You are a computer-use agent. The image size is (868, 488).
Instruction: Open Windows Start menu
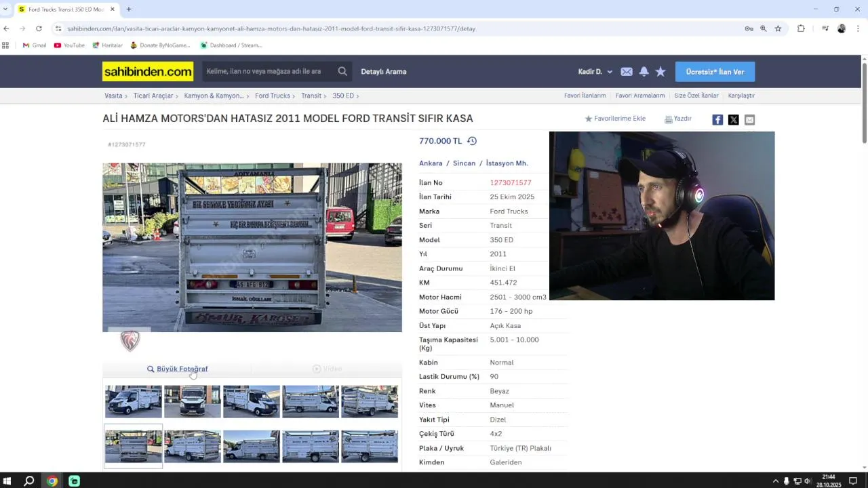point(7,481)
